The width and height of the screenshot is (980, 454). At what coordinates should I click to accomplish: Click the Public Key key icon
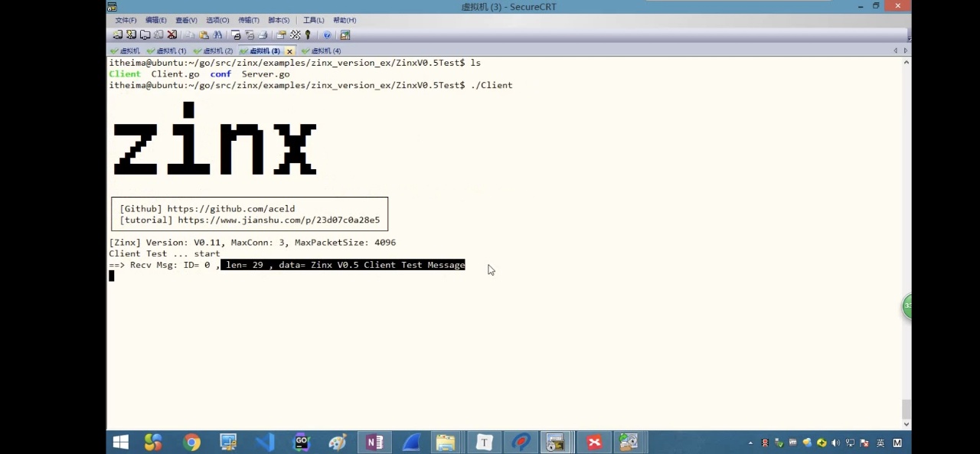308,35
